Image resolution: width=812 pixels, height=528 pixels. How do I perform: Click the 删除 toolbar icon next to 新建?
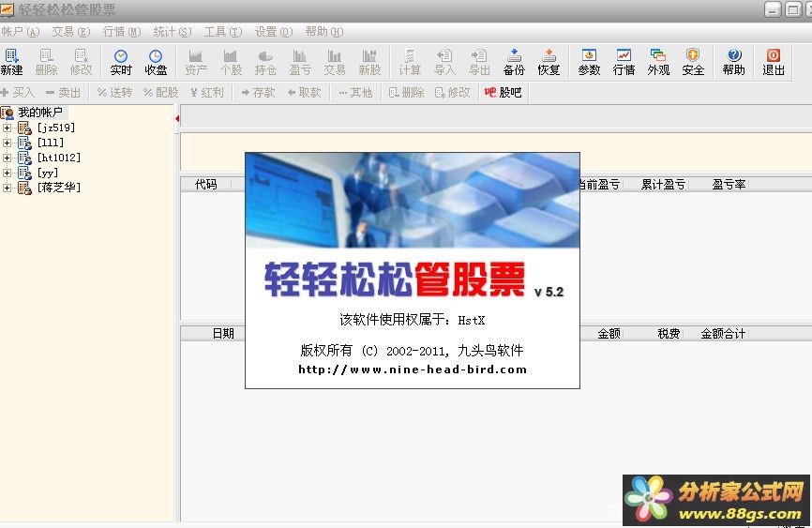tap(46, 62)
